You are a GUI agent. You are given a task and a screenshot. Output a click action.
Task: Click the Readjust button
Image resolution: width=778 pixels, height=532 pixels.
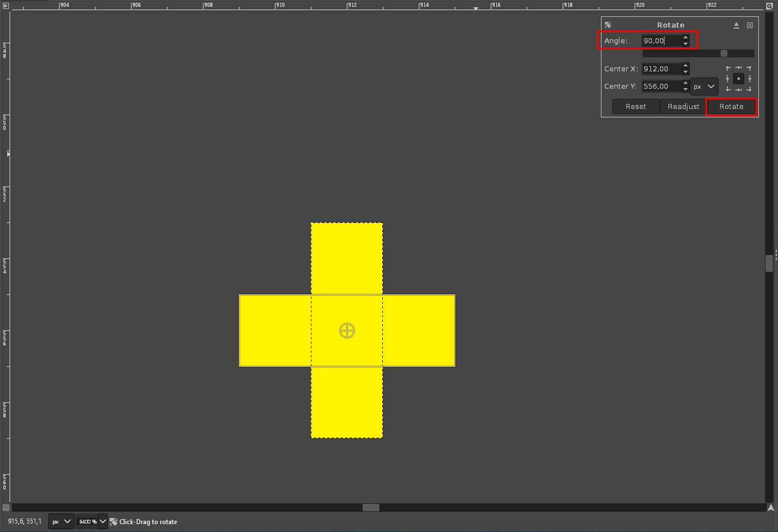pos(684,106)
